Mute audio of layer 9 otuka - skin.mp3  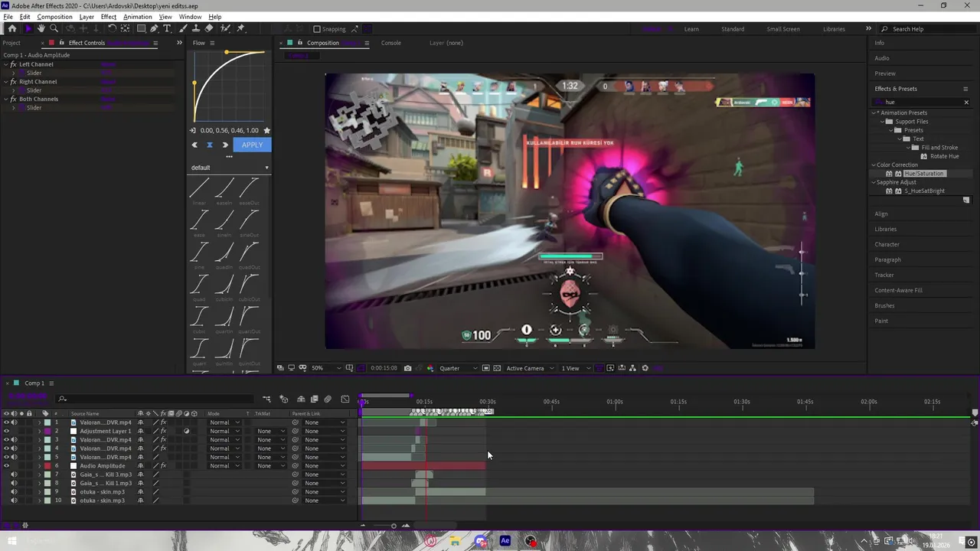14,492
